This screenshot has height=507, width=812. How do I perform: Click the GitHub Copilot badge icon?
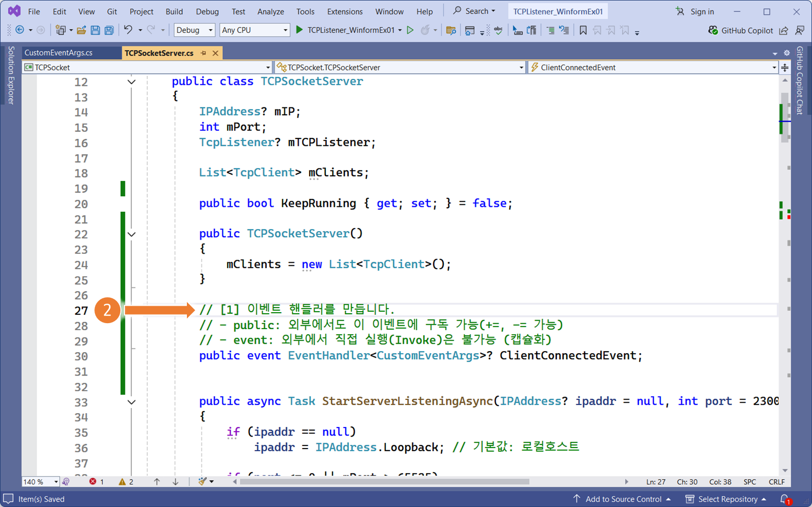[713, 30]
